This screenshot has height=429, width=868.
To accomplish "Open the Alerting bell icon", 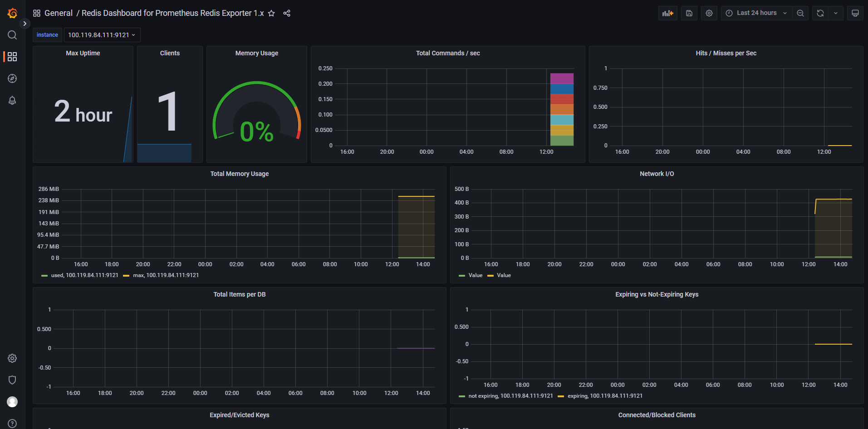I will tap(12, 100).
